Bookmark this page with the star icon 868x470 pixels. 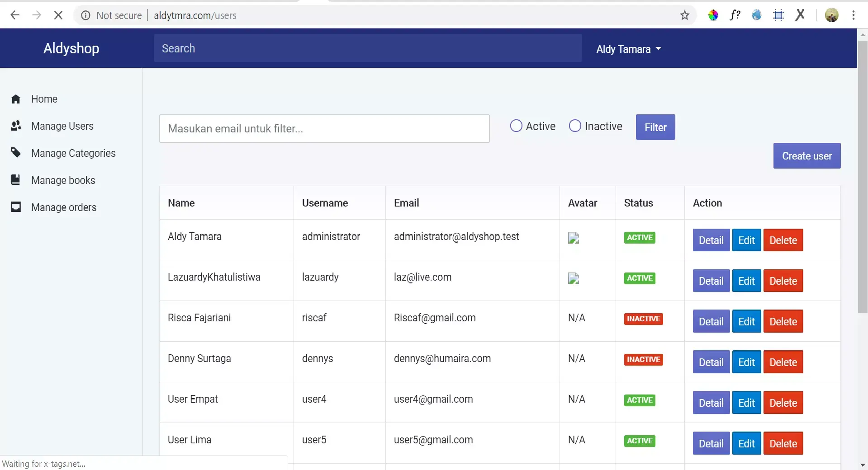click(684, 15)
